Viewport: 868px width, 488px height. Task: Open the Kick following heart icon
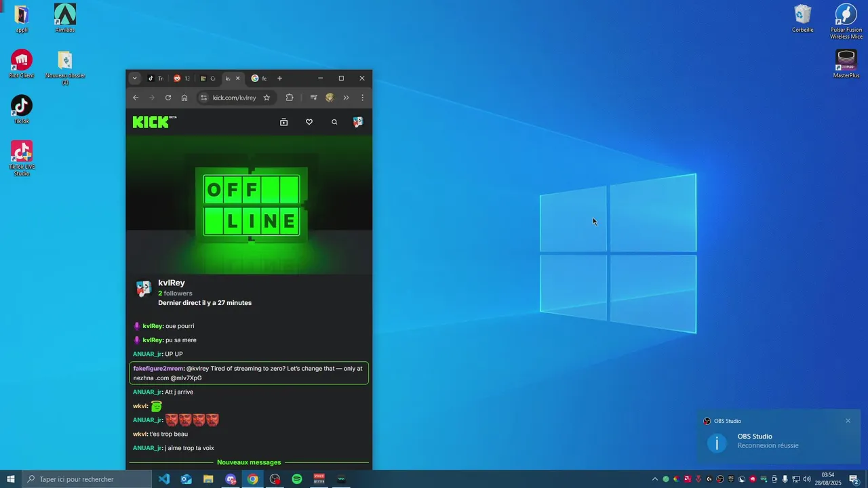pyautogui.click(x=309, y=122)
